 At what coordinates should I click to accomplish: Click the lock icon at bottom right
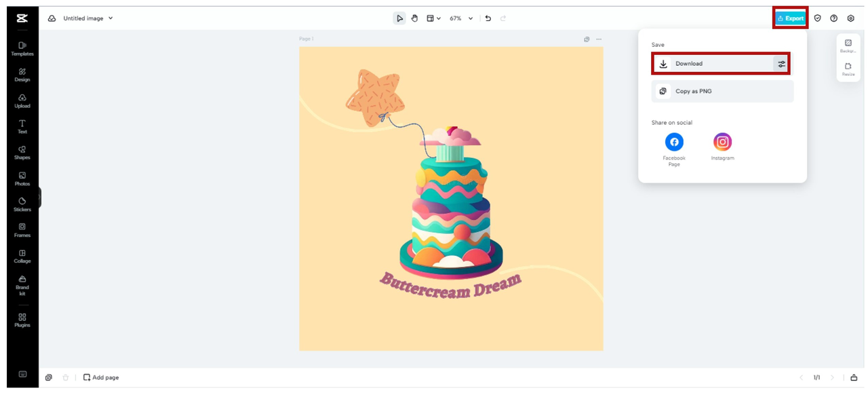tap(854, 377)
